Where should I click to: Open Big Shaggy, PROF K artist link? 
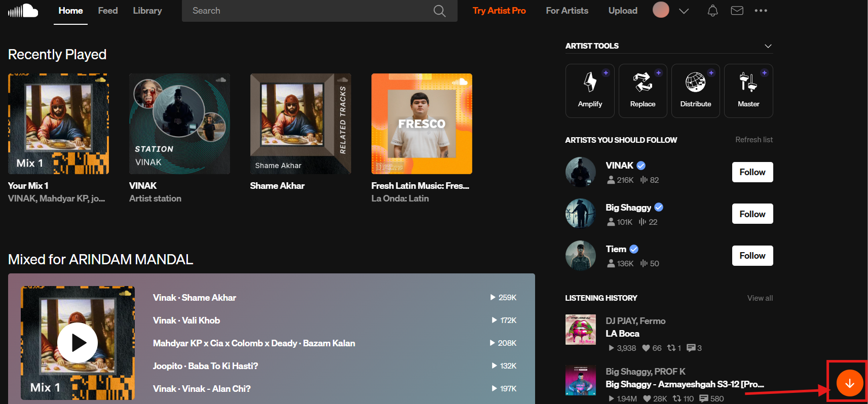click(646, 372)
